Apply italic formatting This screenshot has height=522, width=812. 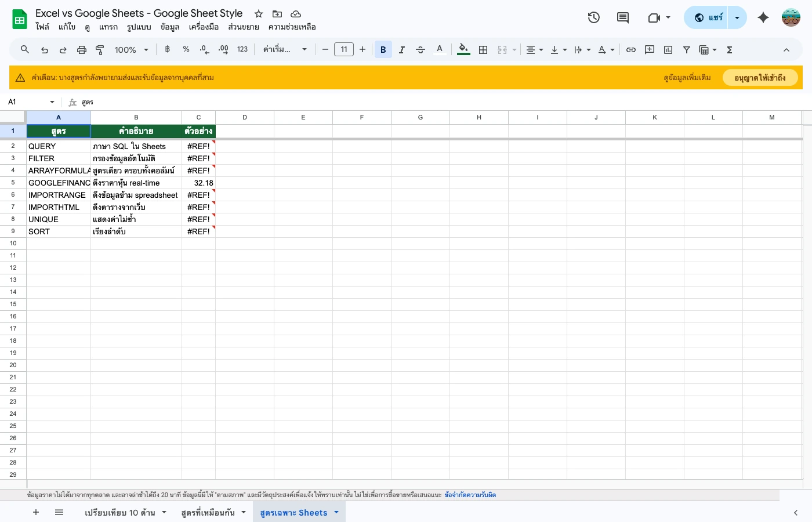[x=401, y=50]
